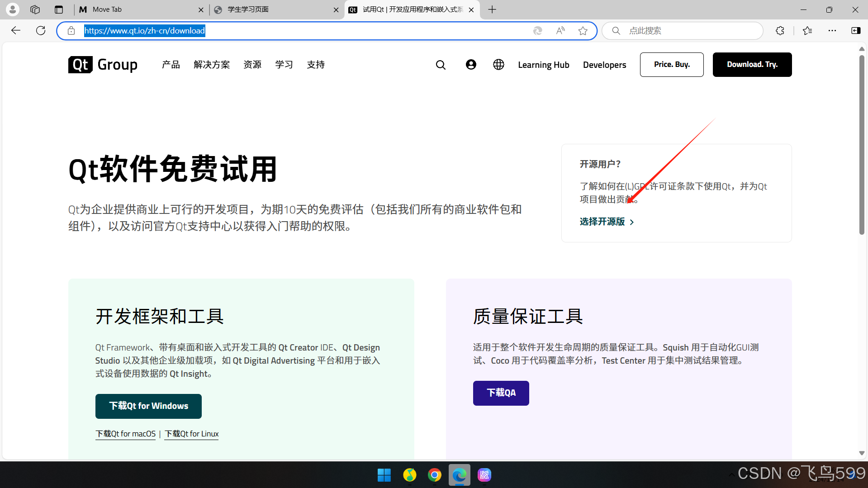Open the Windows Start menu
Viewport: 868px width, 488px height.
pos(384,475)
